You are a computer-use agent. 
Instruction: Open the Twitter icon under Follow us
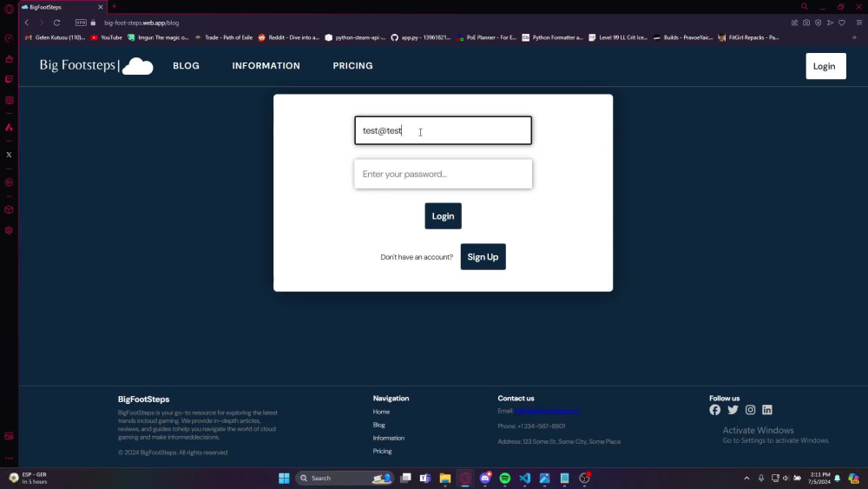[x=733, y=410]
